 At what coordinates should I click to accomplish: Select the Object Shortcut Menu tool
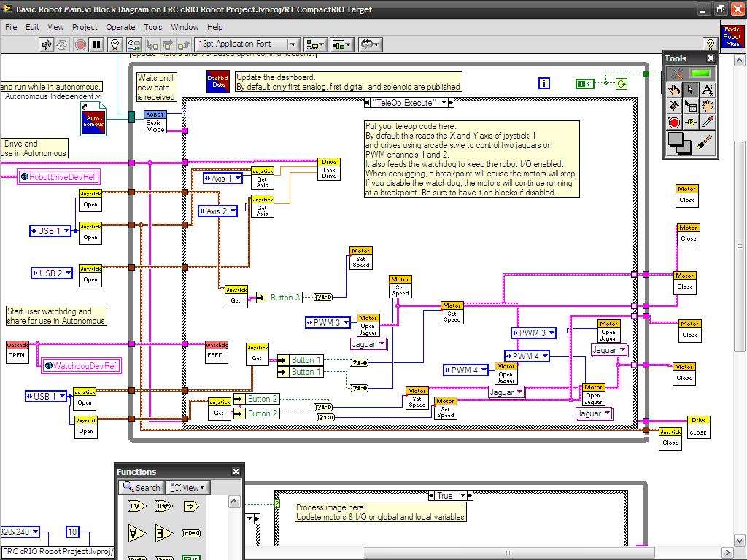tap(691, 106)
